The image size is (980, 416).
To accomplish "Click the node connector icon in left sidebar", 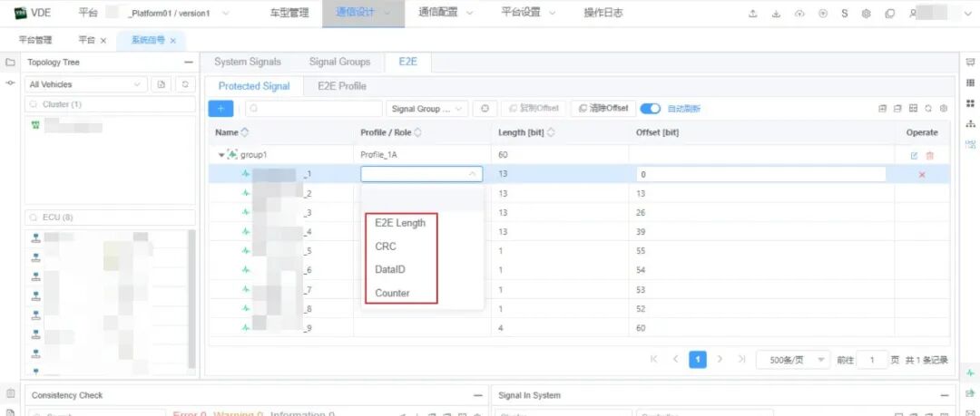I will (10, 83).
